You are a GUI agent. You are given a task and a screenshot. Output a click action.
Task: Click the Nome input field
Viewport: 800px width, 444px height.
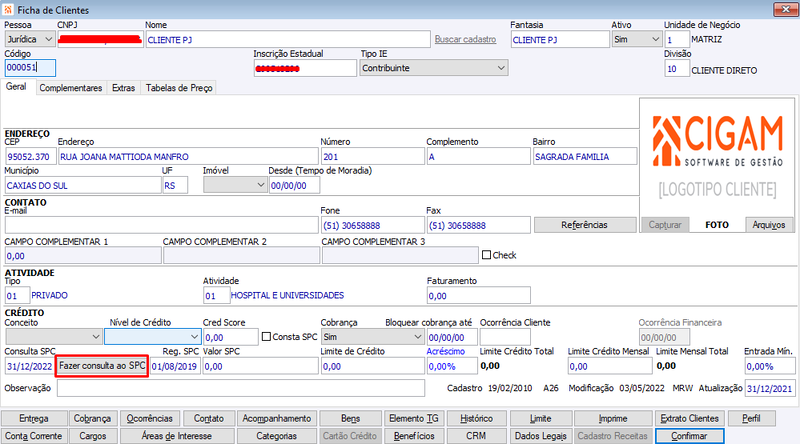pos(288,40)
